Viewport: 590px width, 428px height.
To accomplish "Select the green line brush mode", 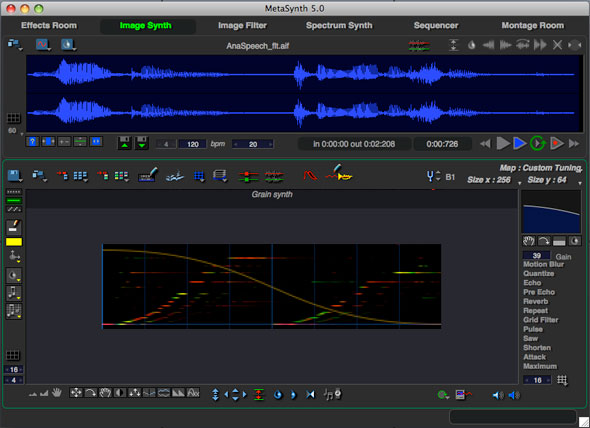I will click(x=14, y=201).
